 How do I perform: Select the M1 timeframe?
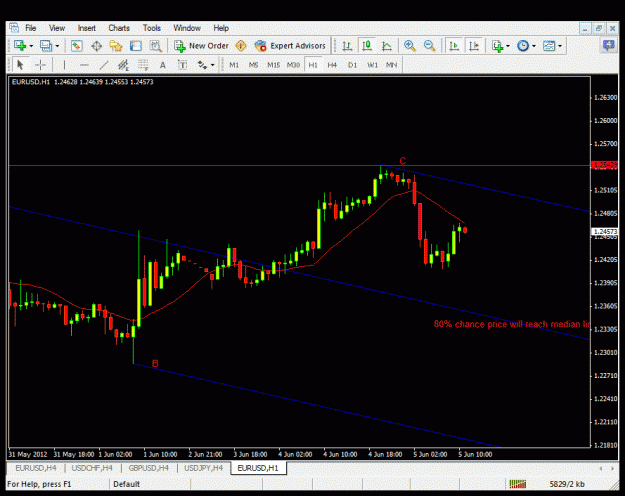point(234,65)
